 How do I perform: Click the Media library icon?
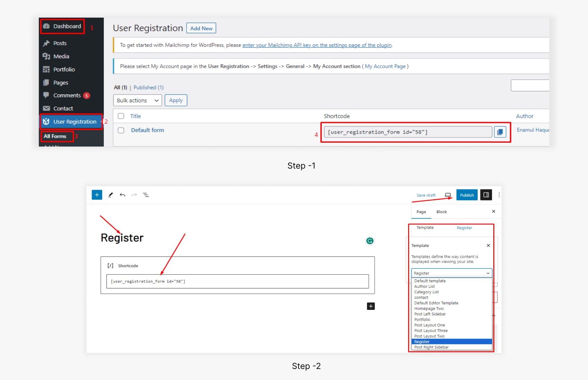tap(46, 56)
